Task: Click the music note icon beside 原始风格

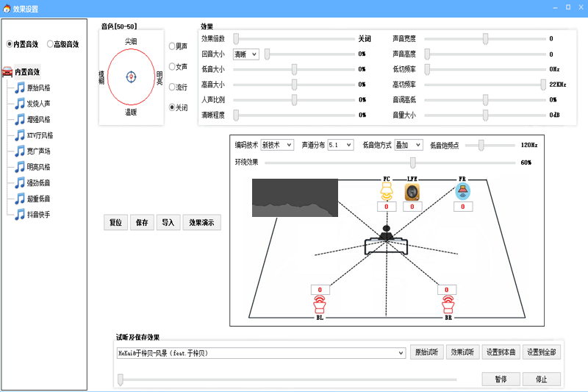Action: (20, 88)
